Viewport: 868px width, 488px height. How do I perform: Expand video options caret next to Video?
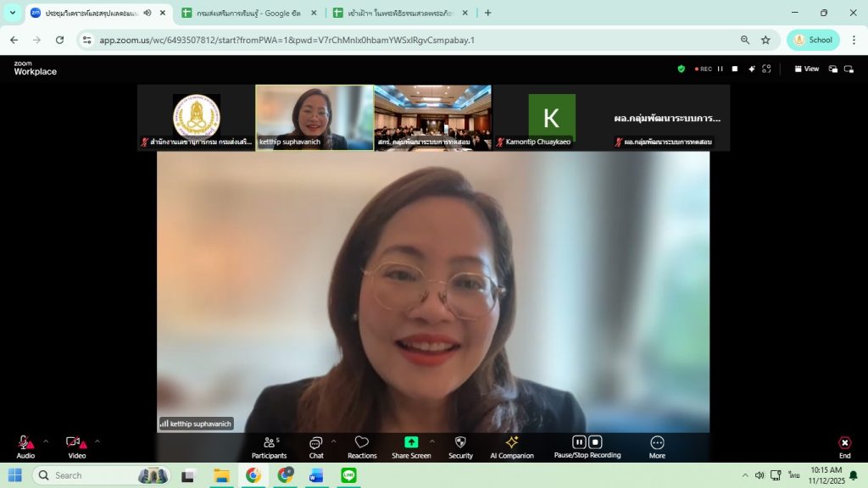97,441
